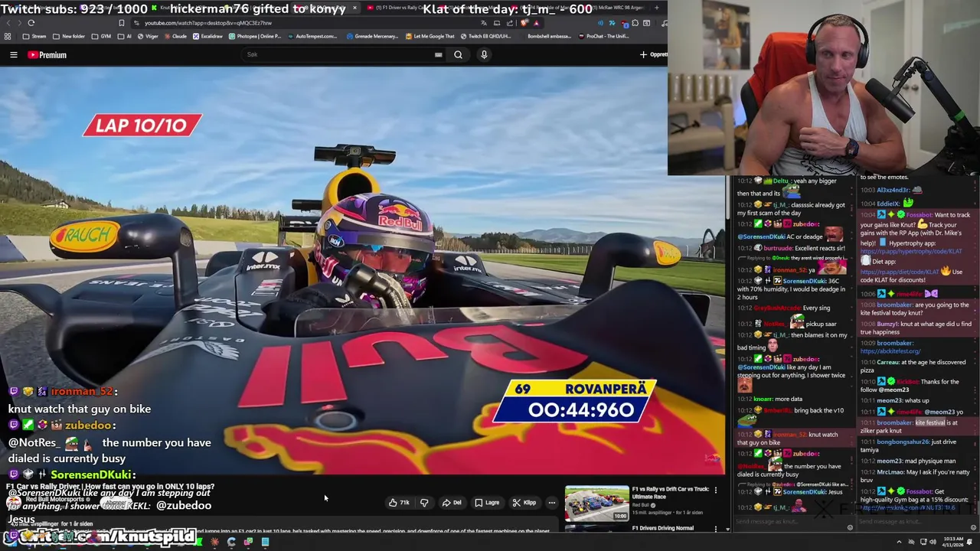Open the Brave Rewards triangle icon
Image resolution: width=980 pixels, height=551 pixels.
tap(536, 23)
